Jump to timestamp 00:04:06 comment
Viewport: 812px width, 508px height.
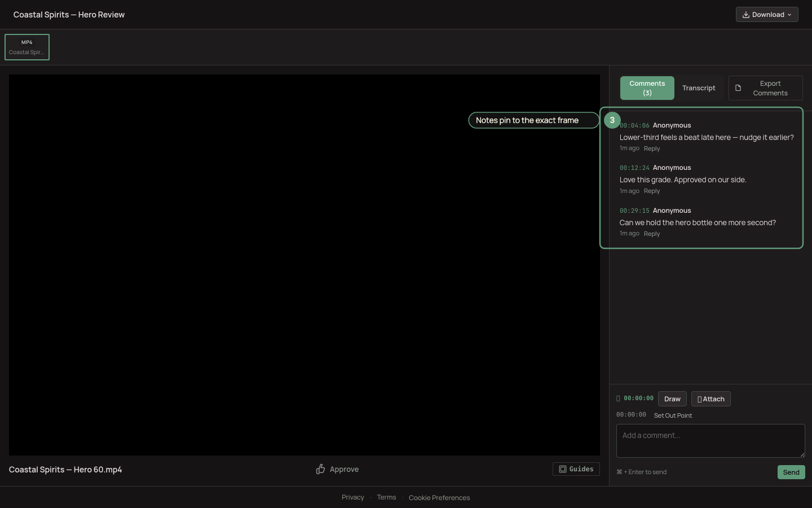634,125
